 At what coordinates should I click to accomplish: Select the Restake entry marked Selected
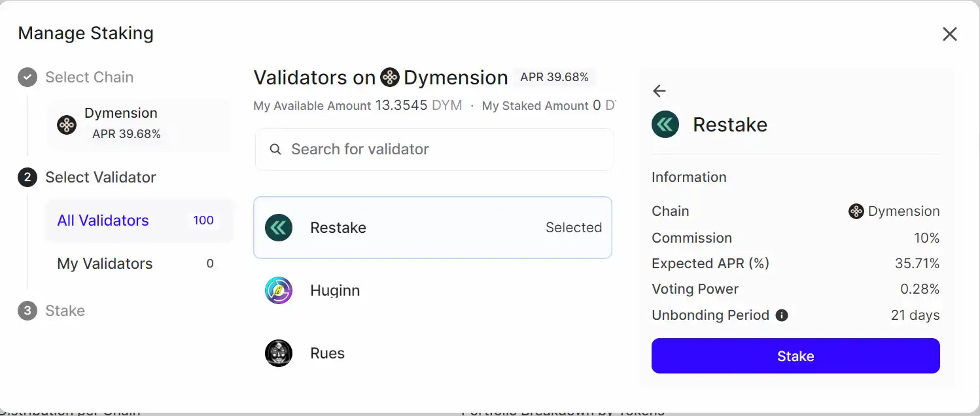click(432, 227)
